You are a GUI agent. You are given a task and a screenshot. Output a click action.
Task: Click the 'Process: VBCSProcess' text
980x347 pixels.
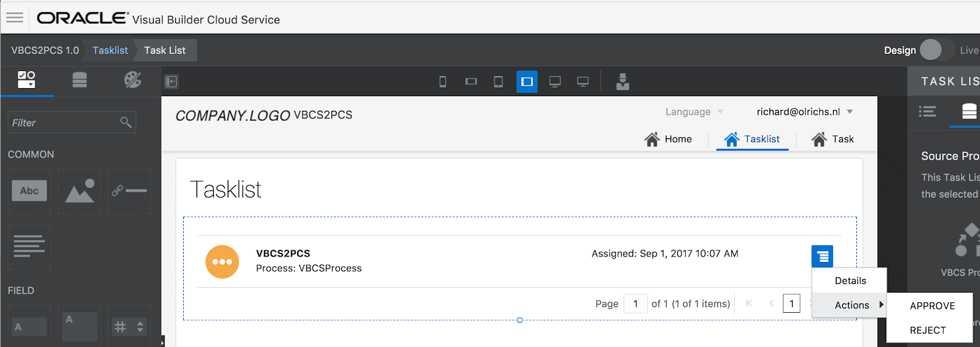tap(309, 268)
